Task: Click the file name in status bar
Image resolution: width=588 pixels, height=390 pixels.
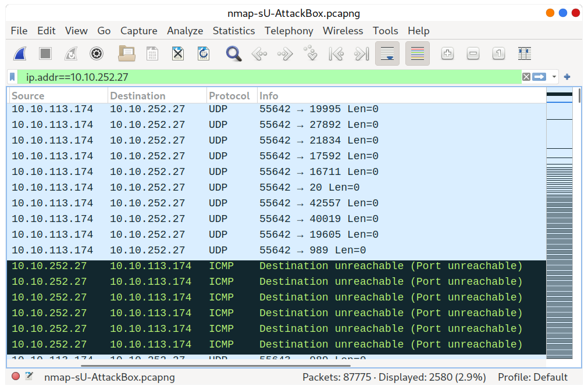Action: tap(109, 377)
